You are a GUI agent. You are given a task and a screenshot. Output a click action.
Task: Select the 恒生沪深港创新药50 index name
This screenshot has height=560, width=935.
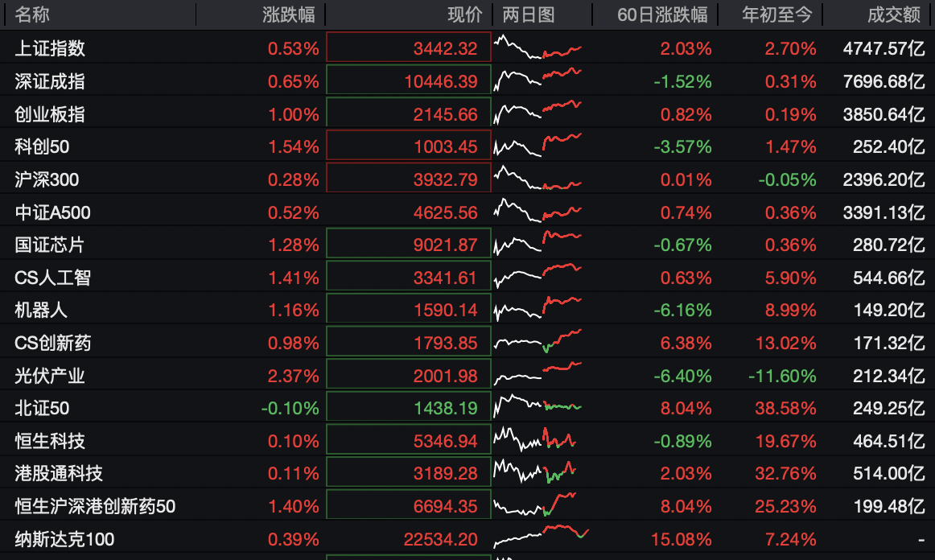click(x=96, y=506)
